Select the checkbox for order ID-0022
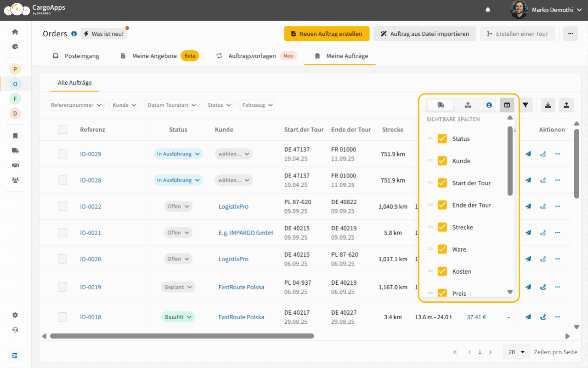The width and height of the screenshot is (588, 368). click(62, 206)
